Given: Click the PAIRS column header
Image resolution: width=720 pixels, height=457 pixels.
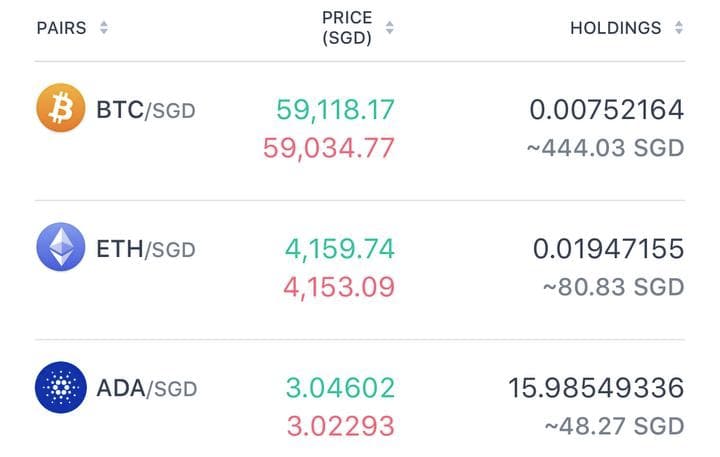Looking at the screenshot, I should pyautogui.click(x=61, y=28).
